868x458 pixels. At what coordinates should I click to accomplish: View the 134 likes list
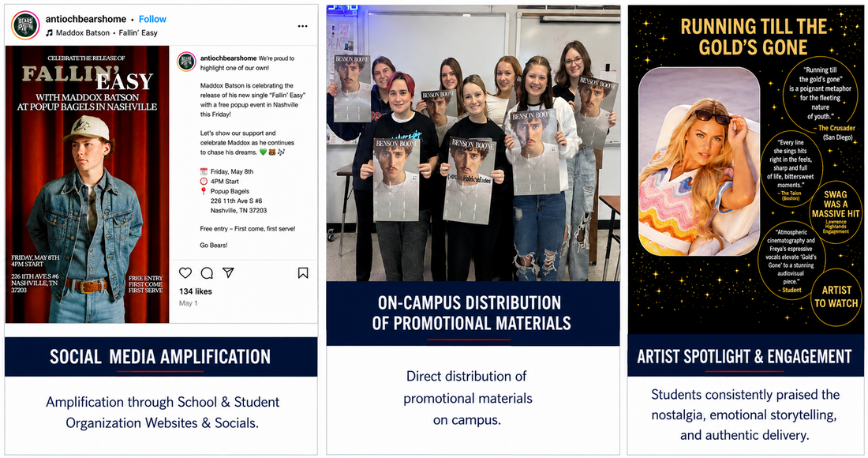point(196,291)
